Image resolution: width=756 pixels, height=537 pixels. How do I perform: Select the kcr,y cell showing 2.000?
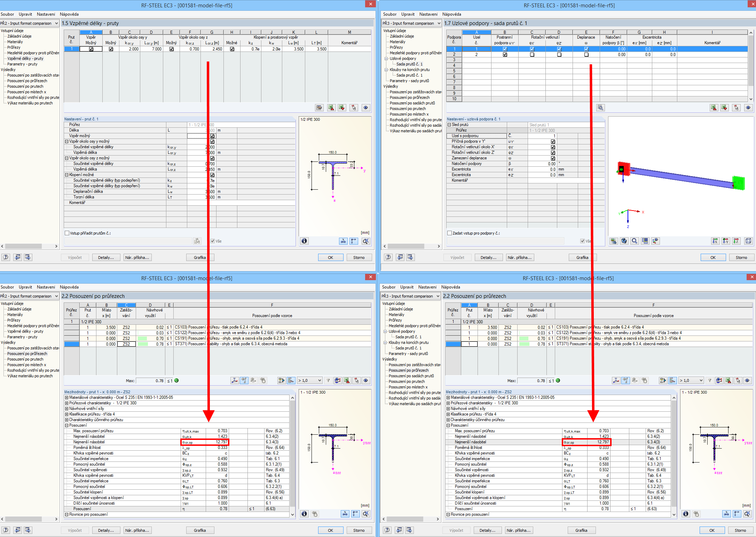(x=129, y=49)
